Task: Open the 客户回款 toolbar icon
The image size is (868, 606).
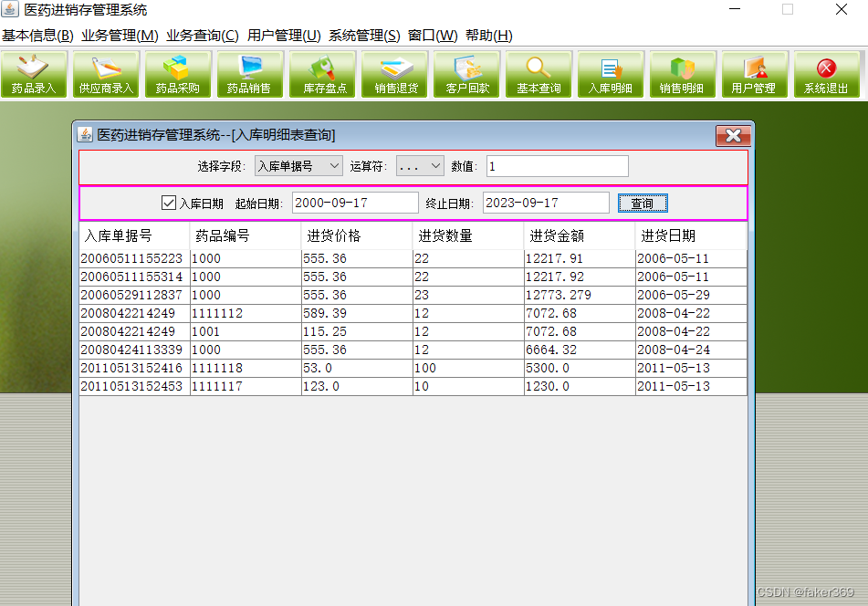Action: (466, 74)
